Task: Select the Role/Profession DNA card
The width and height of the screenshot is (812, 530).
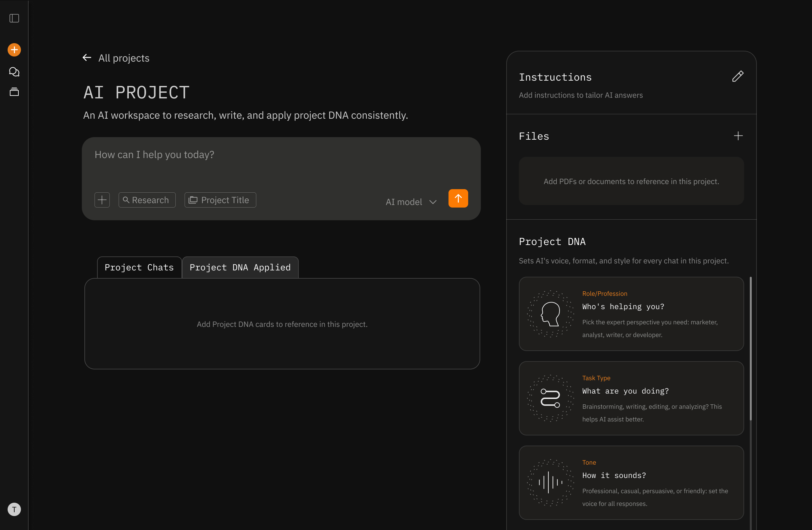Action: 631,314
